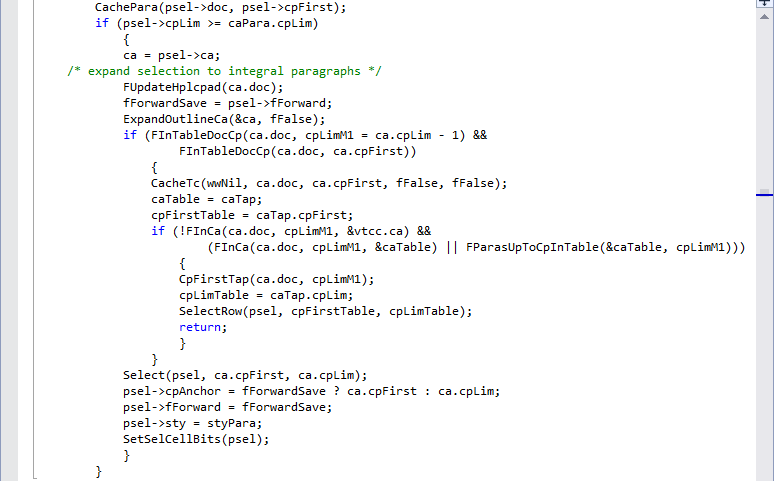Click the vertical scrollbar thumb
774x481 pixels.
765,191
